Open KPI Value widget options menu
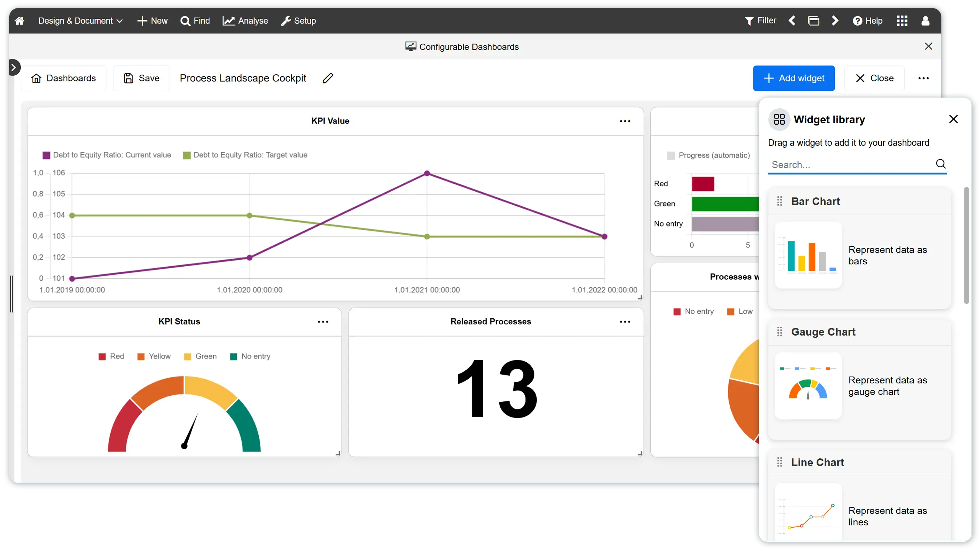The width and height of the screenshot is (980, 551). (x=625, y=121)
